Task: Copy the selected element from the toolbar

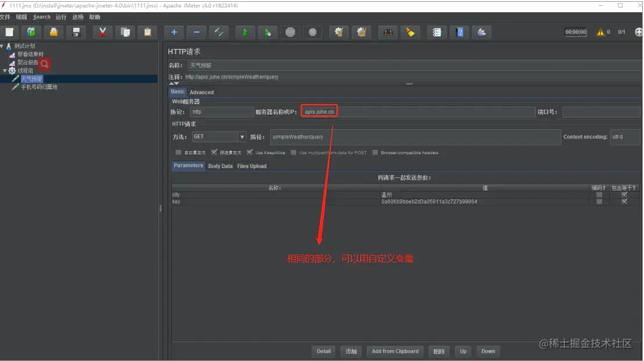Action: (x=126, y=32)
